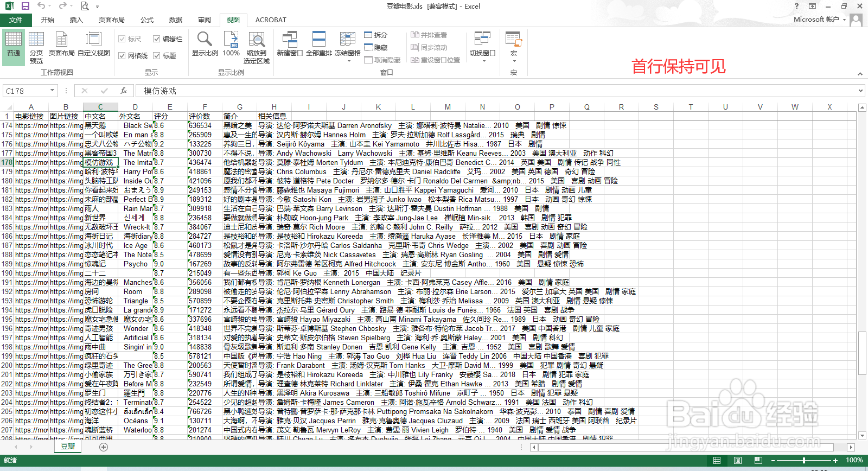
Task: Open a New Window (新建窗口)
Action: [290, 43]
